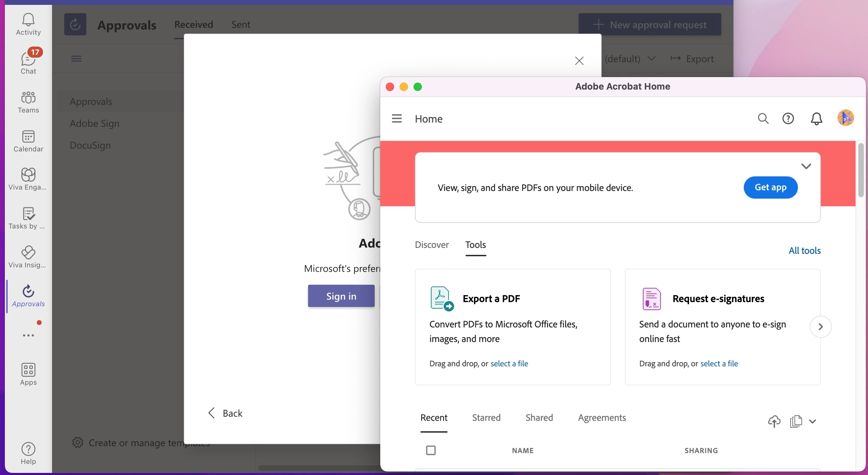Close the Adobe Sign dialog with X
This screenshot has height=475, width=868.
[x=579, y=61]
